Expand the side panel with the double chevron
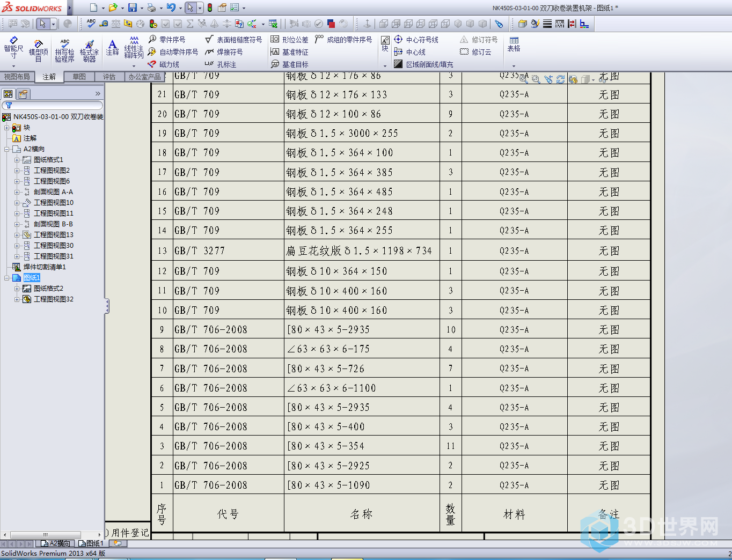 (x=98, y=94)
